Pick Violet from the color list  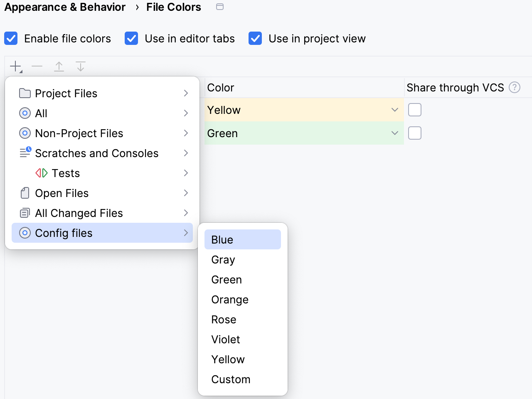pyautogui.click(x=226, y=340)
